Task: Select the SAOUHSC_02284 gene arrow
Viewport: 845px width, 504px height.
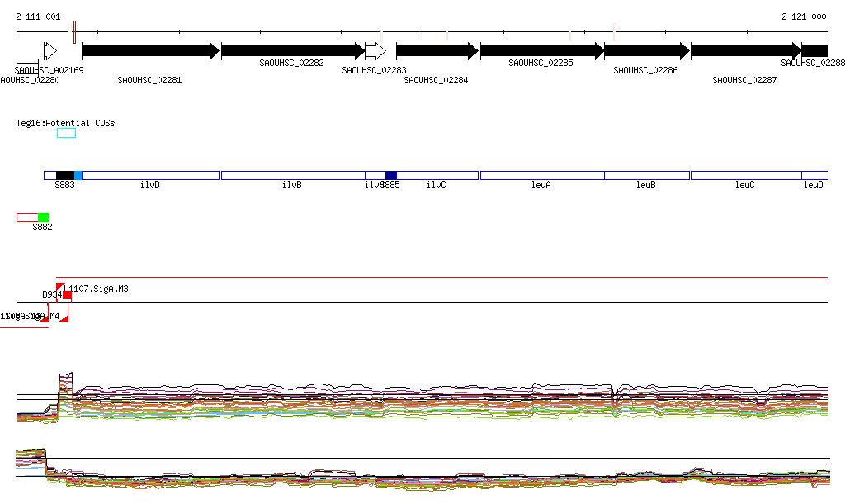Action: [x=437, y=51]
